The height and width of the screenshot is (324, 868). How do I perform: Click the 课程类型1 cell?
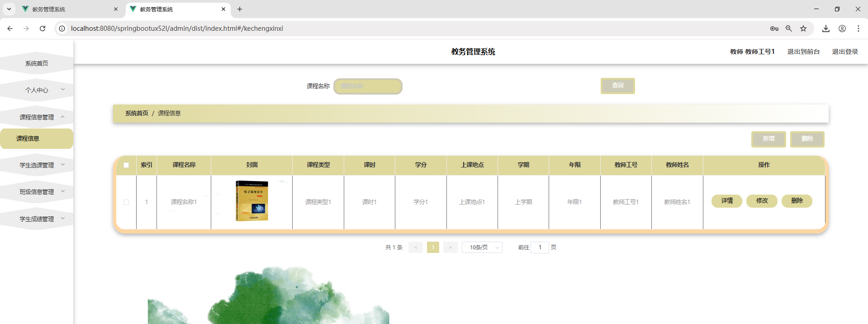pyautogui.click(x=318, y=202)
